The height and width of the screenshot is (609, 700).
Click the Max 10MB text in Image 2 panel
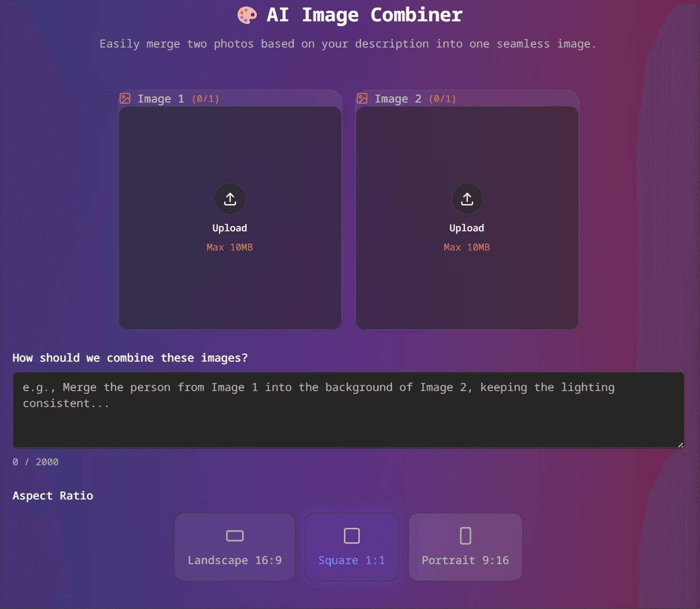(467, 247)
